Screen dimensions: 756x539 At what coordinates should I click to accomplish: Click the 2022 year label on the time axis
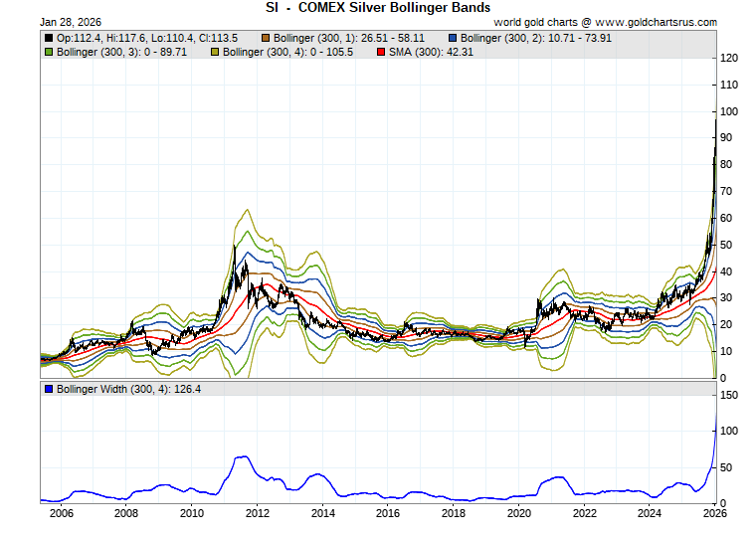coord(585,513)
